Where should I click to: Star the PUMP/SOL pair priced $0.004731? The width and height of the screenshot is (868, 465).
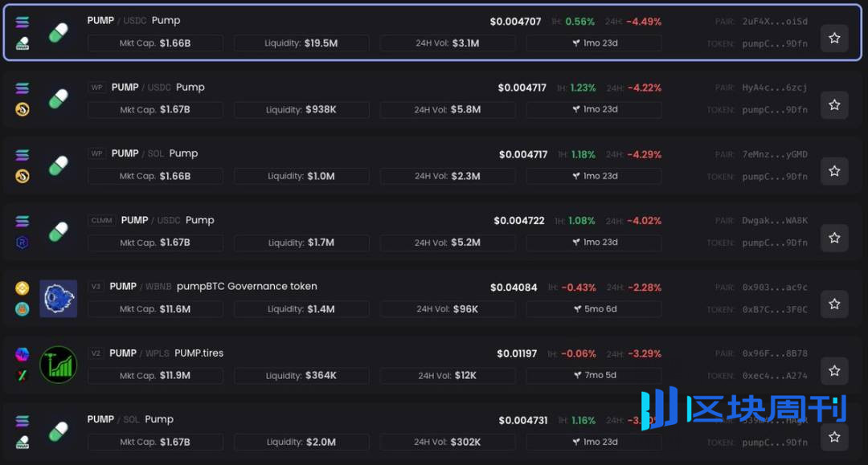click(834, 437)
